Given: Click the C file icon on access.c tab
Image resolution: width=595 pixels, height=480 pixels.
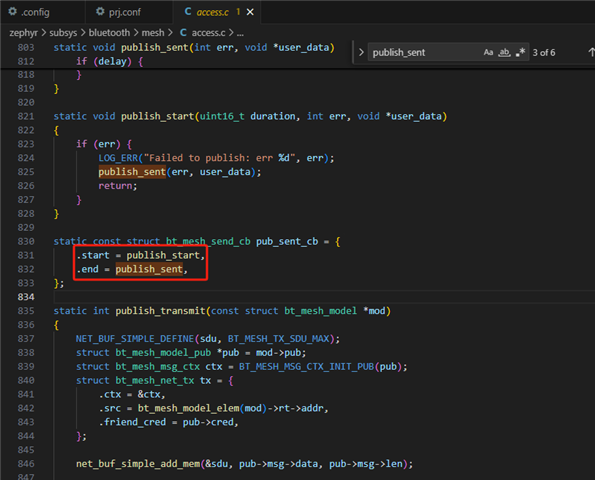Looking at the screenshot, I should (188, 12).
